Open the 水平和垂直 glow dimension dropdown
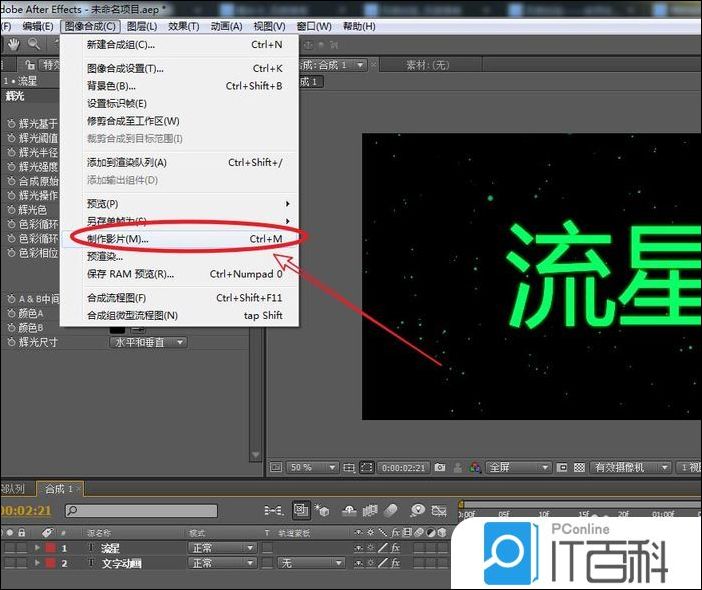 pos(149,342)
